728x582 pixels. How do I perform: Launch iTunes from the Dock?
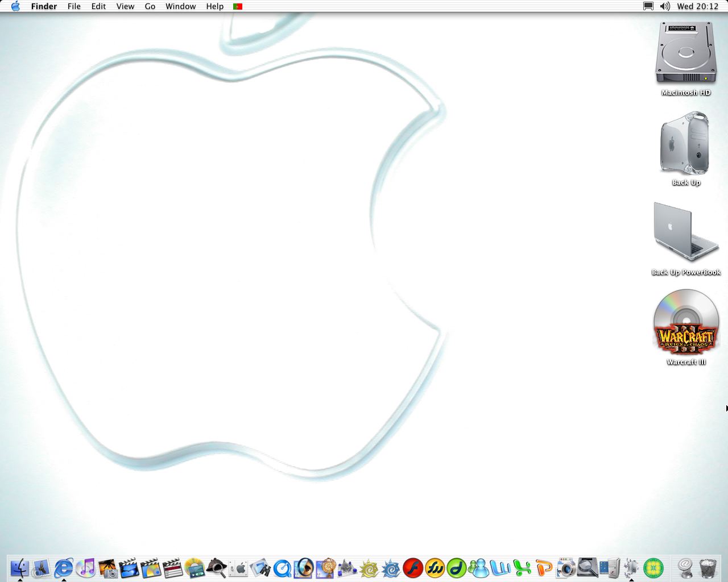pos(85,568)
